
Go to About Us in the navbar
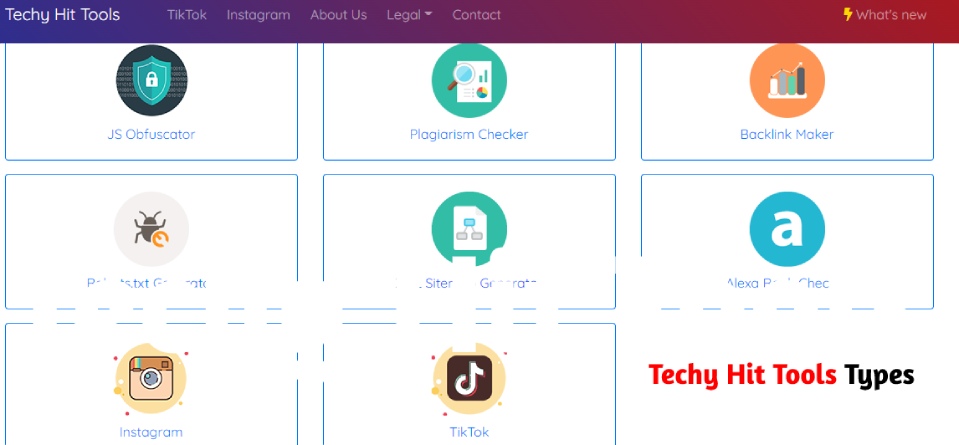pos(338,15)
